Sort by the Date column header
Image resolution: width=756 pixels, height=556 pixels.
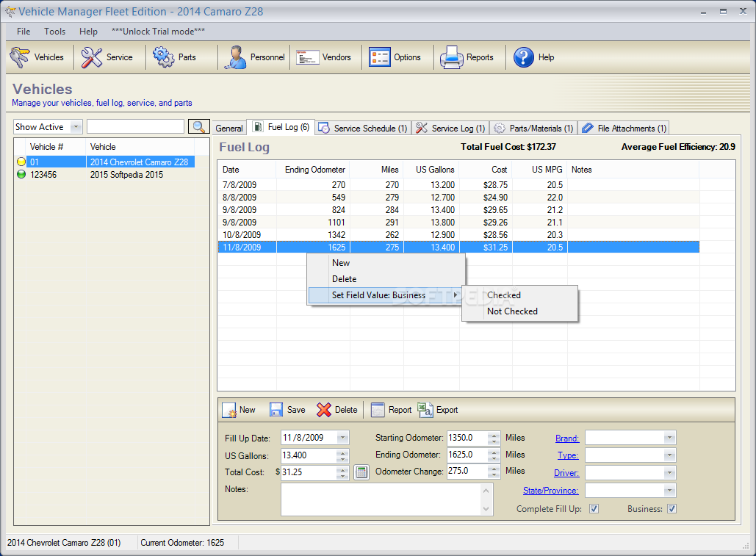coord(248,170)
